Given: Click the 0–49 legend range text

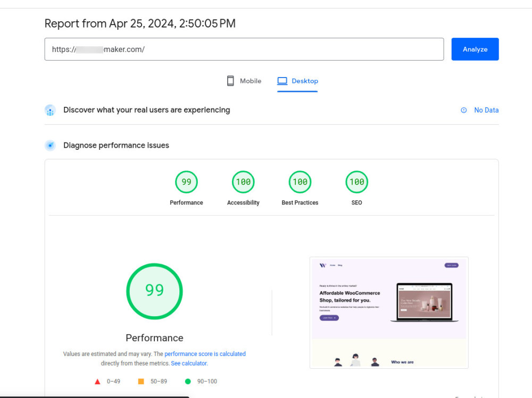Looking at the screenshot, I should coord(113,382).
